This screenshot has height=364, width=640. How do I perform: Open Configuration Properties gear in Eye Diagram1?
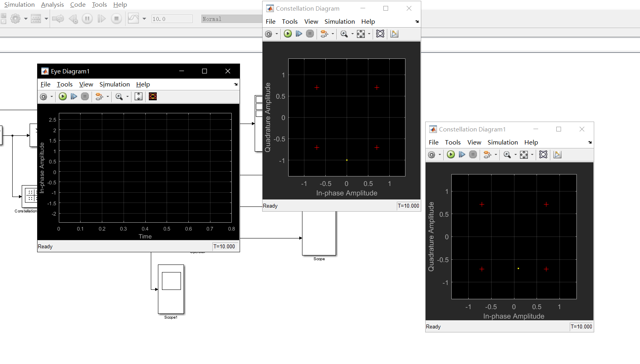click(43, 97)
